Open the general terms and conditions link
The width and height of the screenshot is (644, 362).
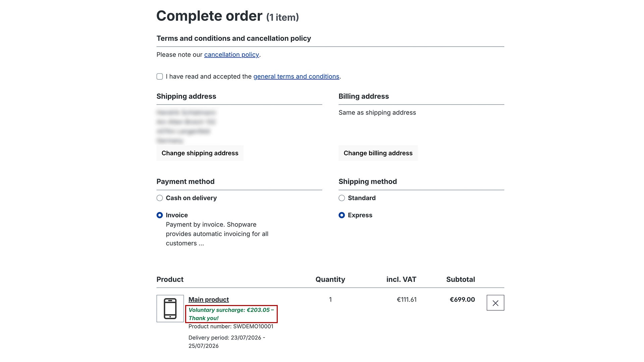tap(296, 76)
